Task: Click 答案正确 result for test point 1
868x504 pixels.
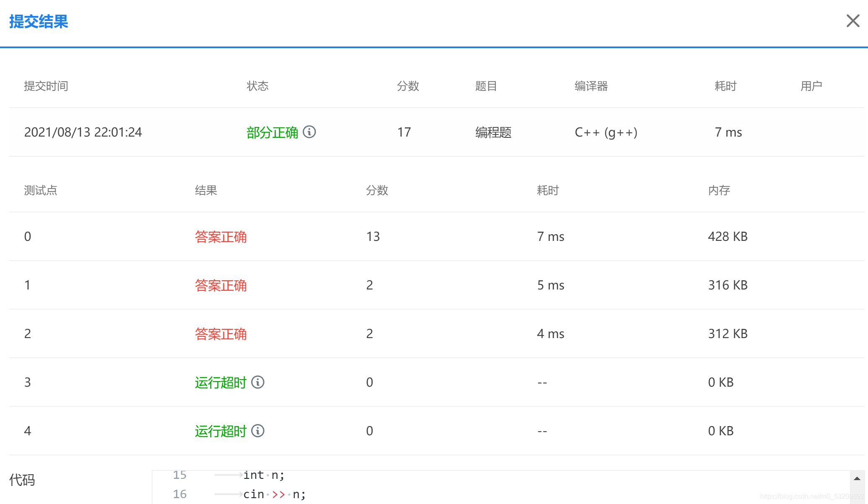Action: [220, 285]
